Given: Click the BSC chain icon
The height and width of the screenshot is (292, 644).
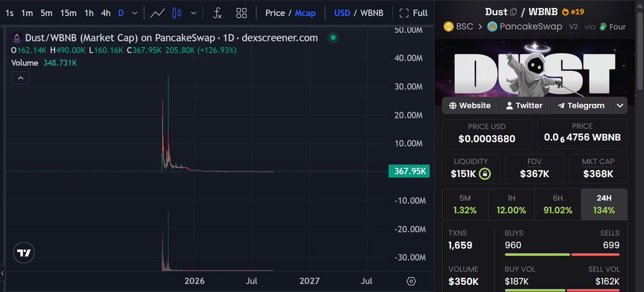Looking at the screenshot, I should 448,27.
